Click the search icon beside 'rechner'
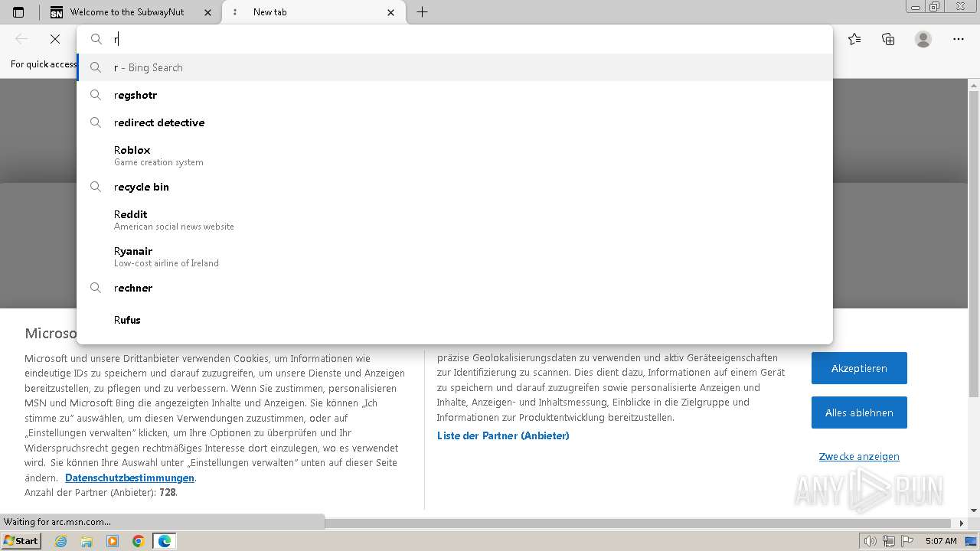 (x=96, y=288)
